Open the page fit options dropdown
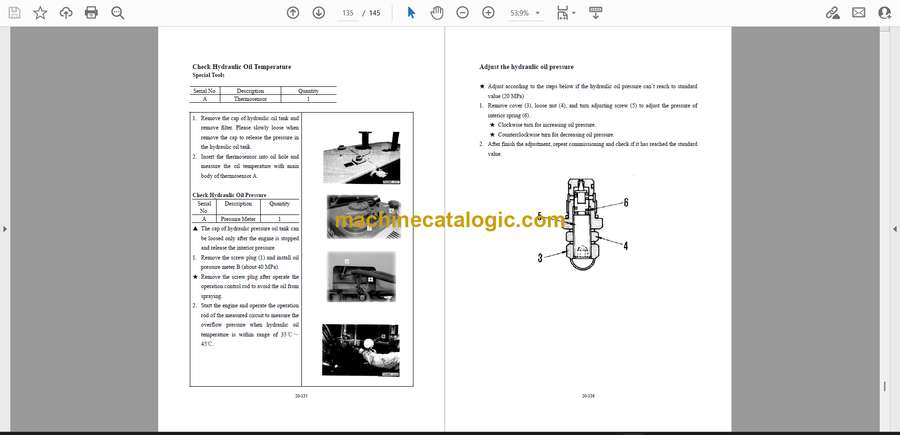This screenshot has height=435, width=900. 566,13
